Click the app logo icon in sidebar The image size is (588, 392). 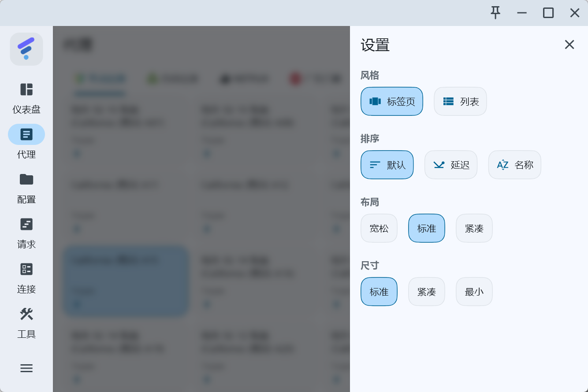tap(26, 49)
